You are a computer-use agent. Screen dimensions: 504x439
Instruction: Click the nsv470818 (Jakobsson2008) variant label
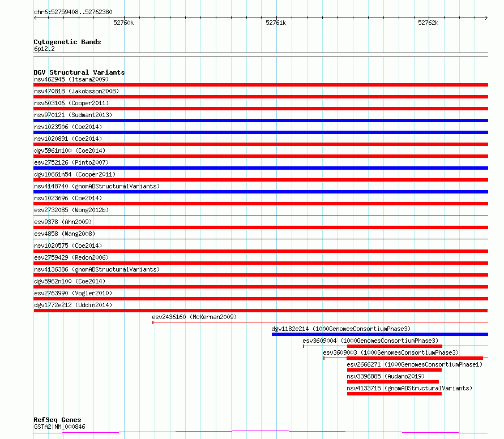coord(76,91)
